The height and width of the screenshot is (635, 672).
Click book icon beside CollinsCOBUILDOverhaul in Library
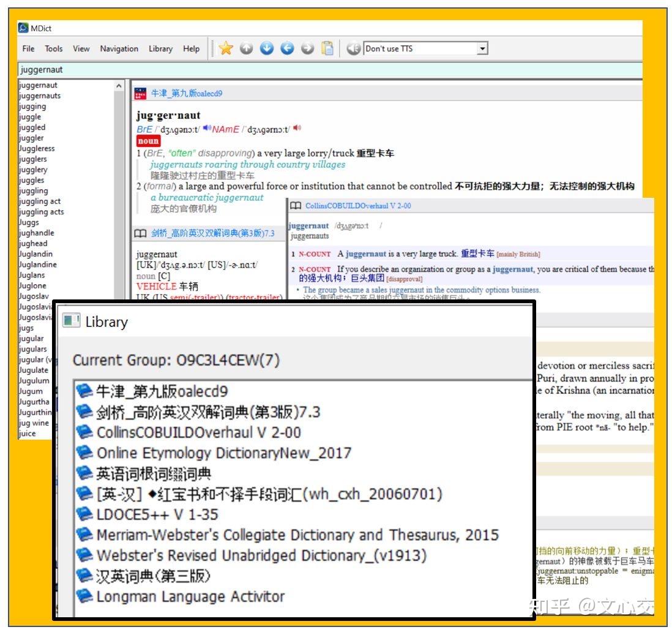click(84, 432)
